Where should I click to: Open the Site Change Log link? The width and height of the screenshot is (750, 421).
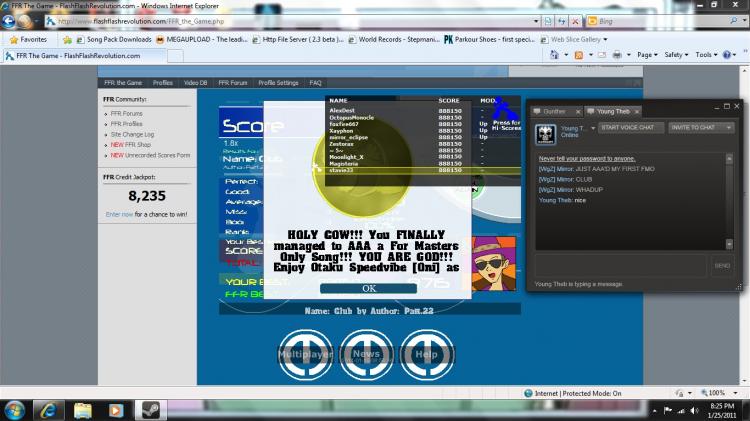click(x=132, y=134)
